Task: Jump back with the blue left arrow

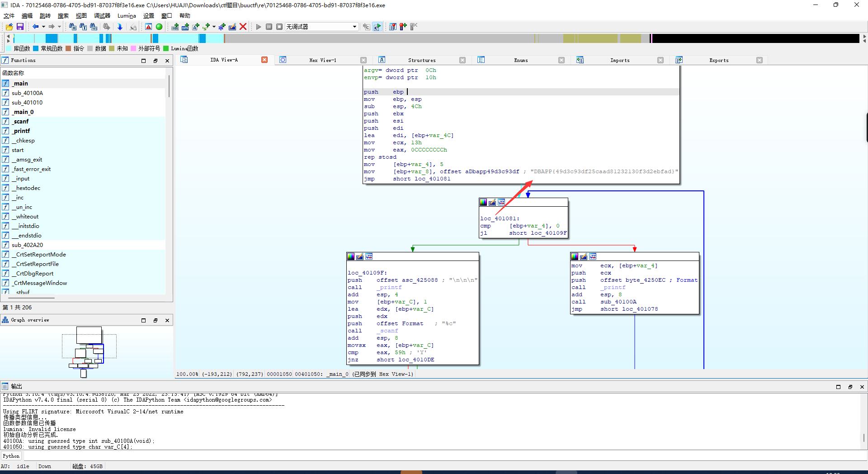Action: click(35, 27)
